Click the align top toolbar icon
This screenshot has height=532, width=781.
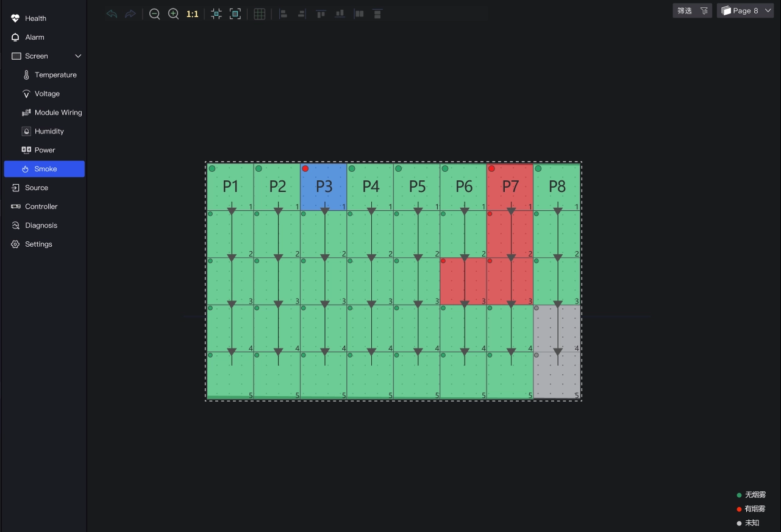tap(321, 14)
